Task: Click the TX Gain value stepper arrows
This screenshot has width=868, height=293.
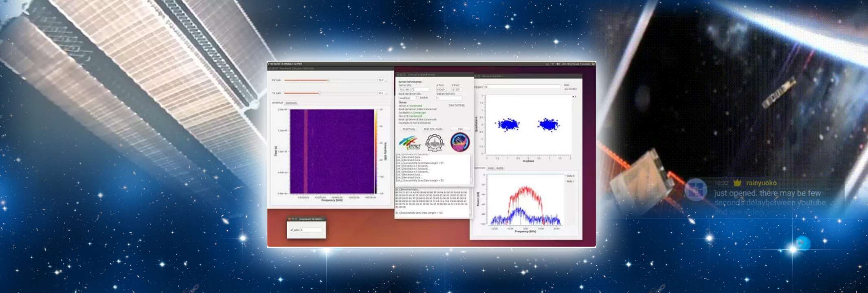Action: [x=386, y=93]
